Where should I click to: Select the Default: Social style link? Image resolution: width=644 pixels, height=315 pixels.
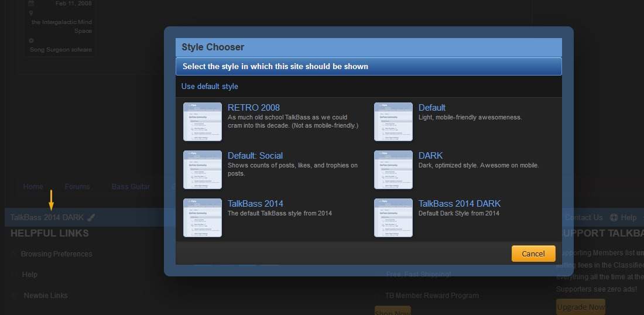click(x=255, y=156)
